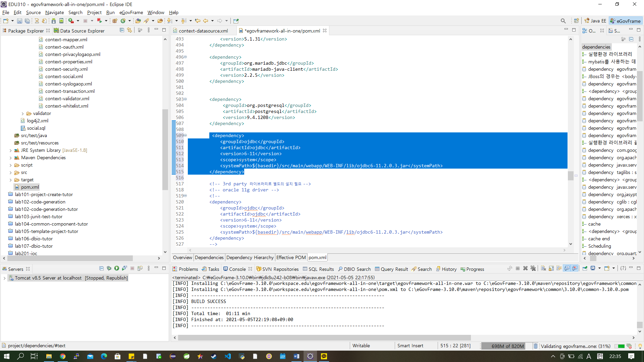Collapse the dependency fold at line 496
The height and width of the screenshot is (362, 644).
pyautogui.click(x=185, y=57)
